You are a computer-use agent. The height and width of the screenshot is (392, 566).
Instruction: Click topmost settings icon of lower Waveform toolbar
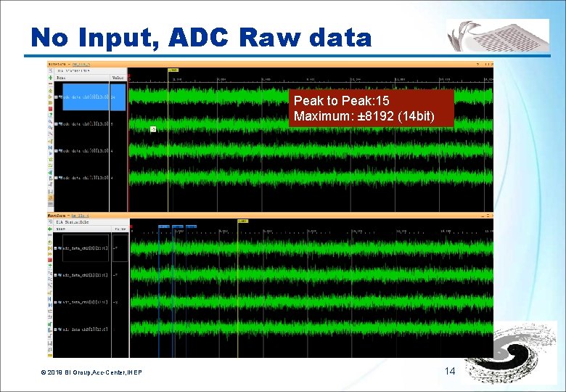[50, 222]
